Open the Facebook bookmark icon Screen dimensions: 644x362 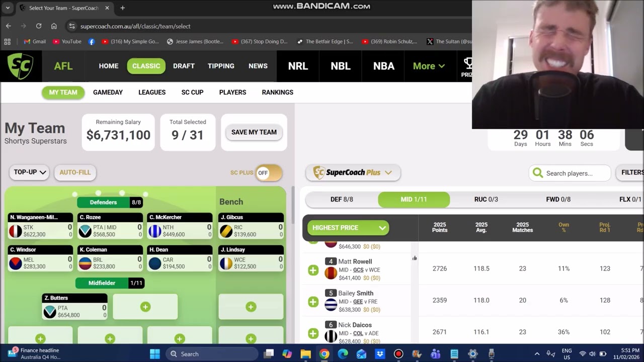[x=92, y=42]
